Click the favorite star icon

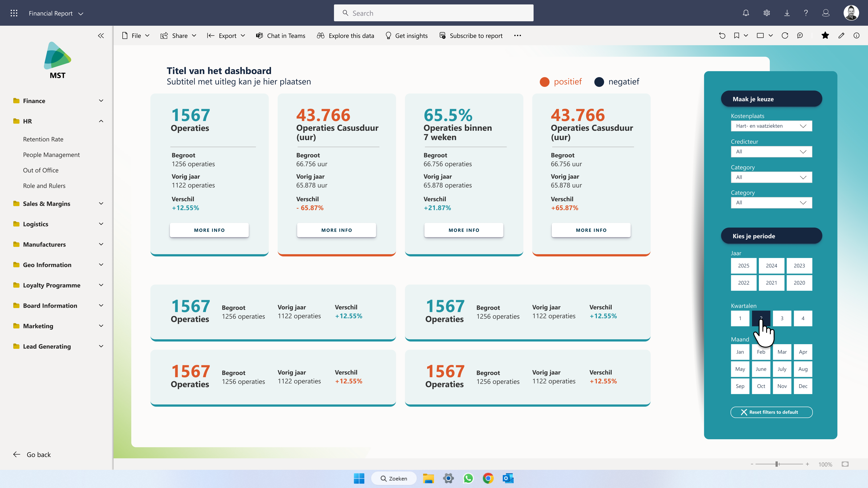825,35
